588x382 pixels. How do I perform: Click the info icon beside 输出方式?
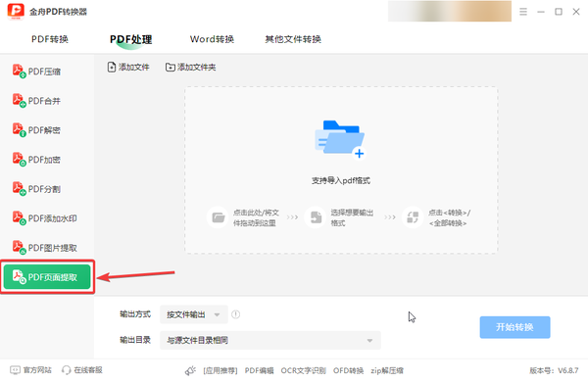[x=235, y=314]
